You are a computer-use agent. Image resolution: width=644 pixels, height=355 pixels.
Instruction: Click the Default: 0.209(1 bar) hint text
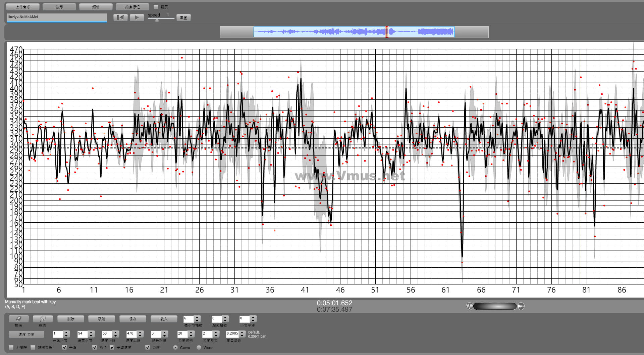pyautogui.click(x=257, y=334)
